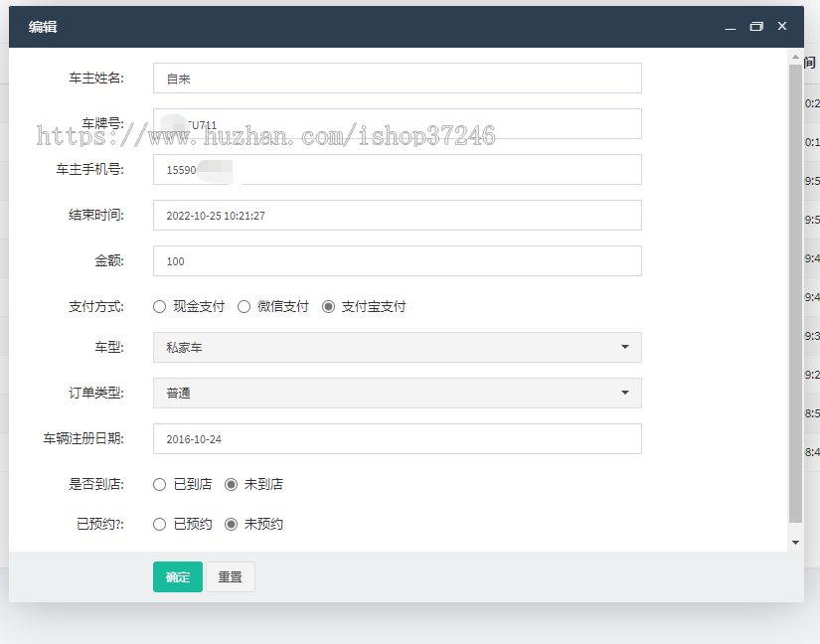Maximize the 编辑 dialog window
Viewport: 820px width, 644px height.
(x=756, y=27)
